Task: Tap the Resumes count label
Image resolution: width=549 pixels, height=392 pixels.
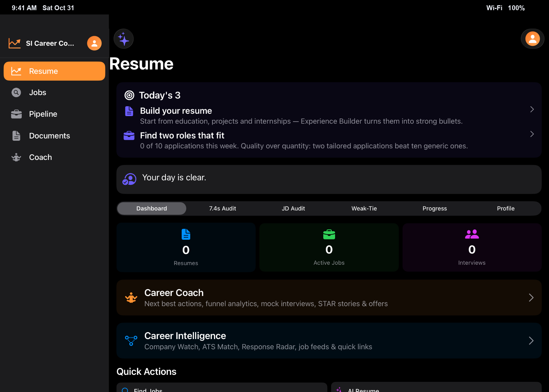Action: click(x=186, y=263)
